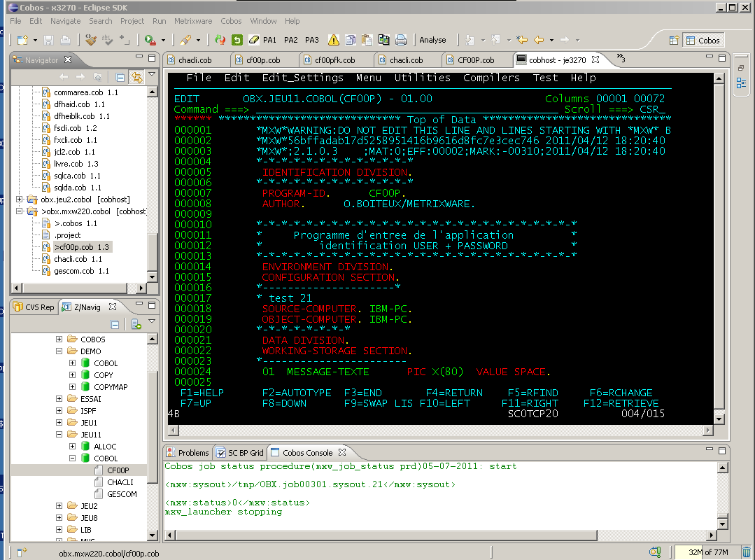755x560 pixels.
Task: Click the terminal Print screen printer icon
Action: coord(401,40)
